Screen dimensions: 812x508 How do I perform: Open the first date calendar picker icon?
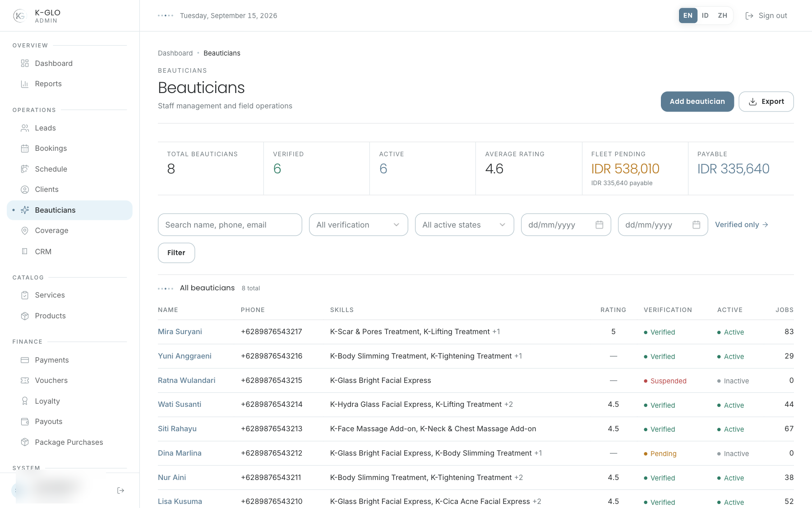pyautogui.click(x=599, y=225)
